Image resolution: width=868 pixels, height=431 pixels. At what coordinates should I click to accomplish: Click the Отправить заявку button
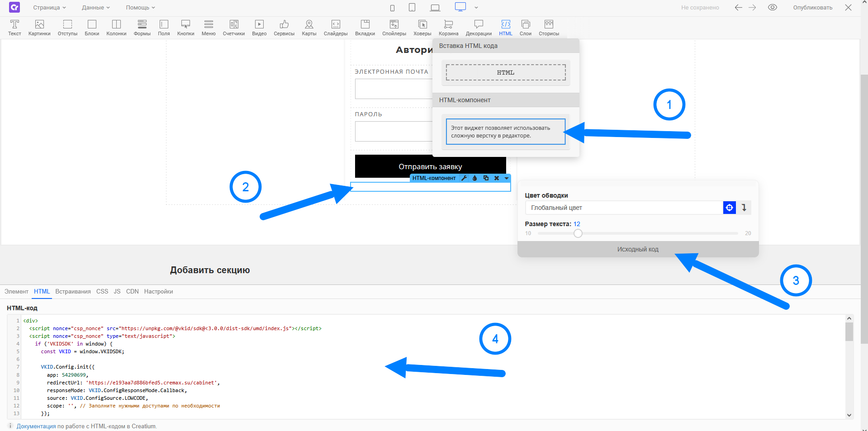430,166
